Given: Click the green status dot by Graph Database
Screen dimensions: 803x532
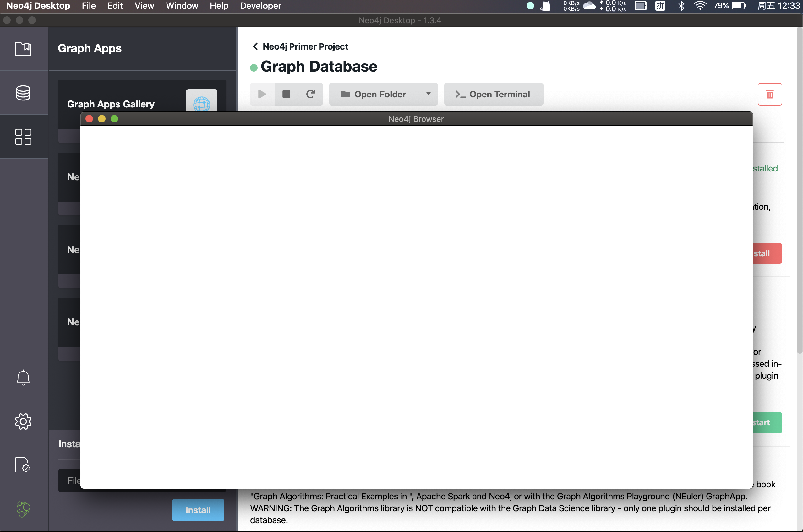Looking at the screenshot, I should (254, 68).
